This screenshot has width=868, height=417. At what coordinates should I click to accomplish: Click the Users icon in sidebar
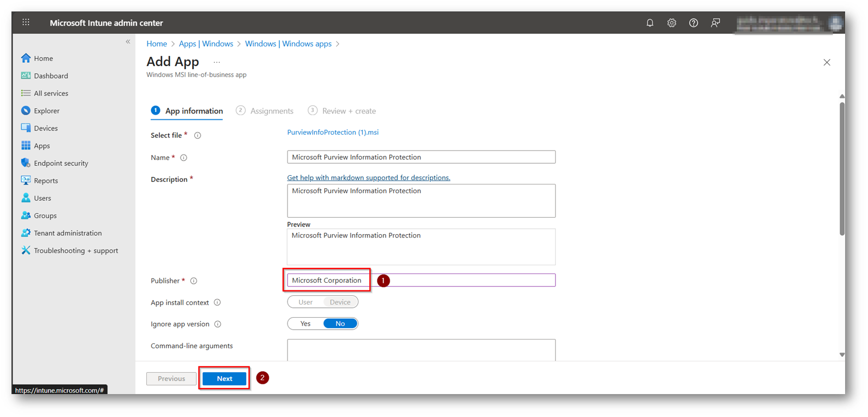click(x=26, y=198)
